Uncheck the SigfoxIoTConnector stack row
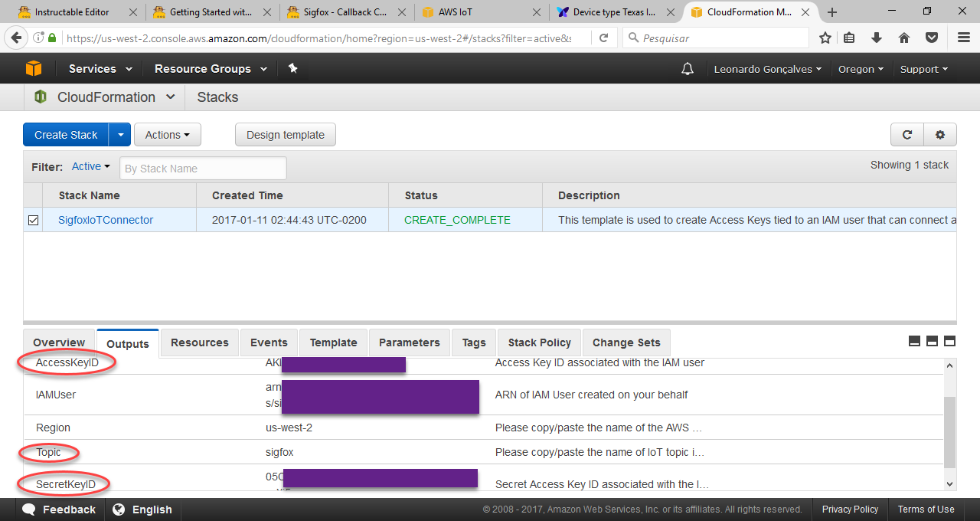980x521 pixels. pos(33,220)
